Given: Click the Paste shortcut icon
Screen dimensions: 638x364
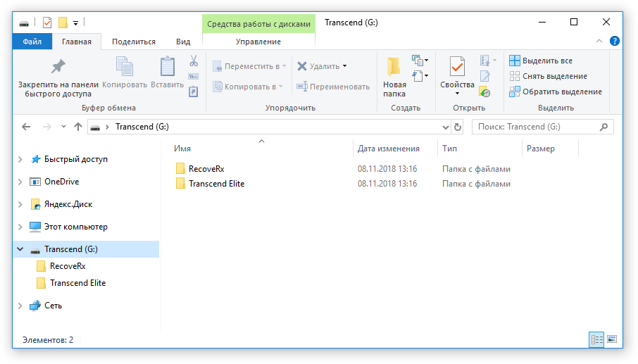Looking at the screenshot, I should pyautogui.click(x=193, y=92).
